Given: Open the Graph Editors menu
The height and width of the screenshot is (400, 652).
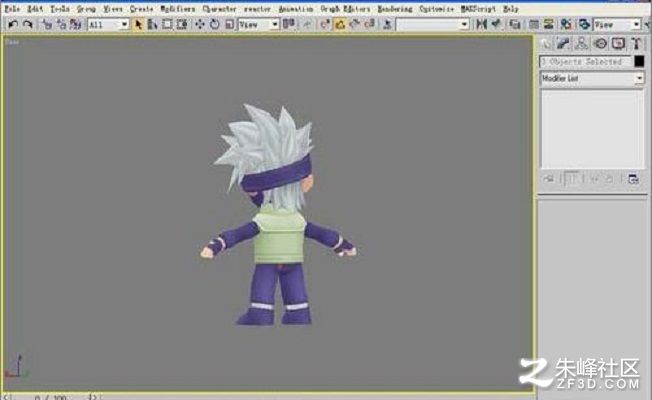Looking at the screenshot, I should tap(345, 9).
